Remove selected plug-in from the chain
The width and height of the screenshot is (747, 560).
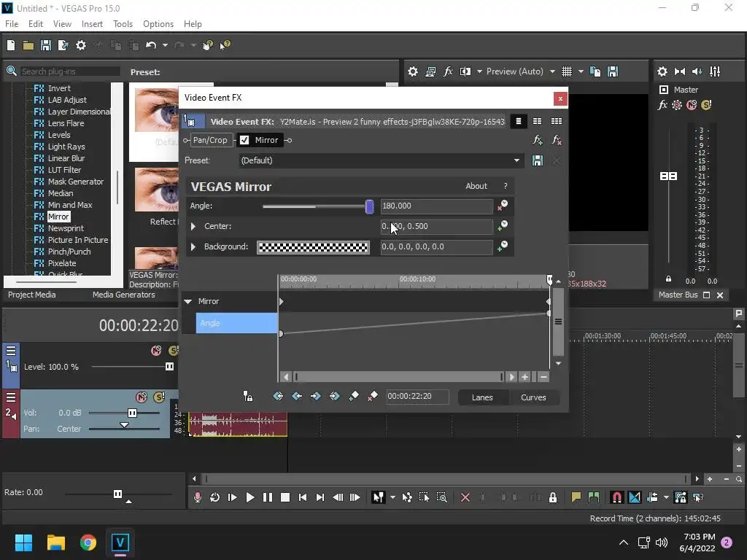click(x=556, y=140)
